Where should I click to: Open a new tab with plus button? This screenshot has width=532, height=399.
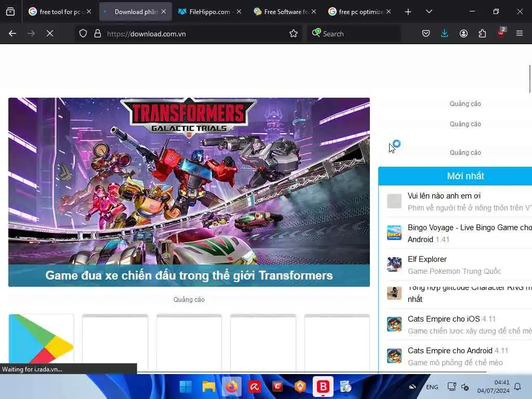point(408,12)
